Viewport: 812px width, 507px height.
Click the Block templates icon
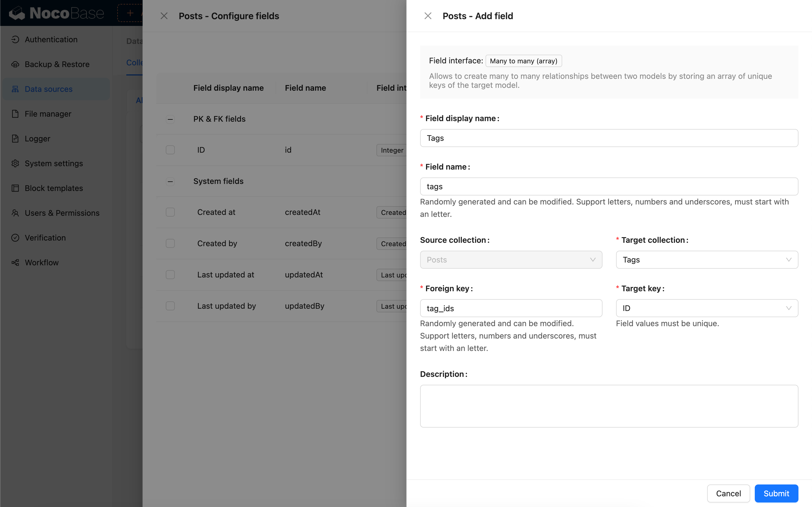pyautogui.click(x=15, y=188)
